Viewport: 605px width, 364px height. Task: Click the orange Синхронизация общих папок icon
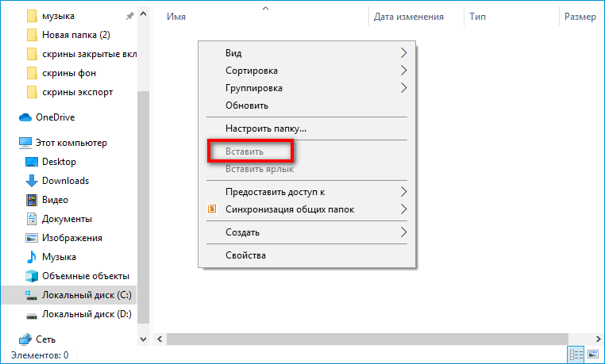tap(212, 209)
